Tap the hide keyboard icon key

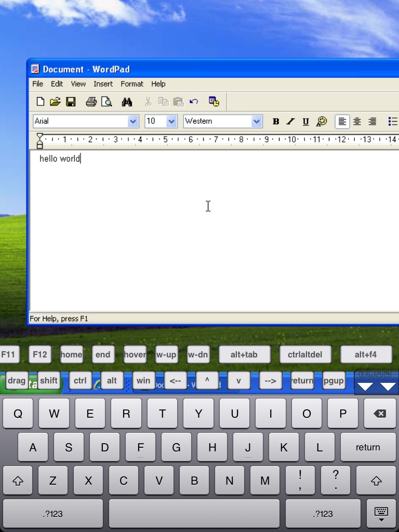(381, 514)
